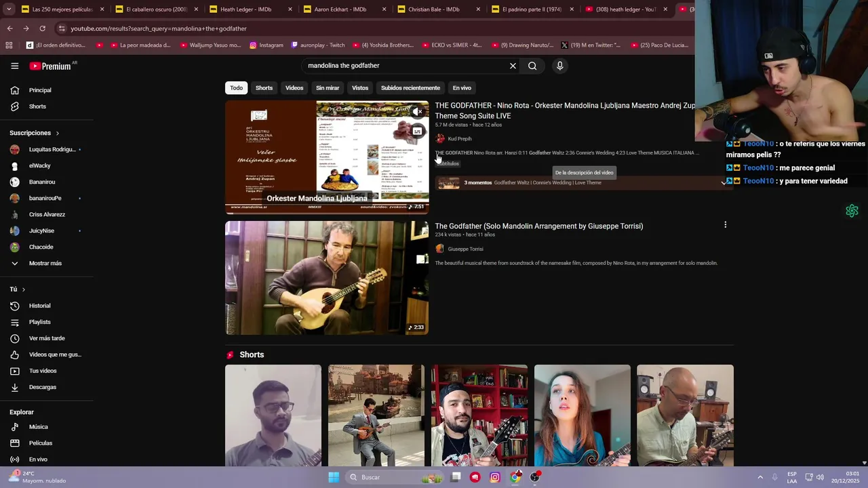This screenshot has width=868, height=488.
Task: Select the Subidos recientemente filter chip
Action: [410, 88]
